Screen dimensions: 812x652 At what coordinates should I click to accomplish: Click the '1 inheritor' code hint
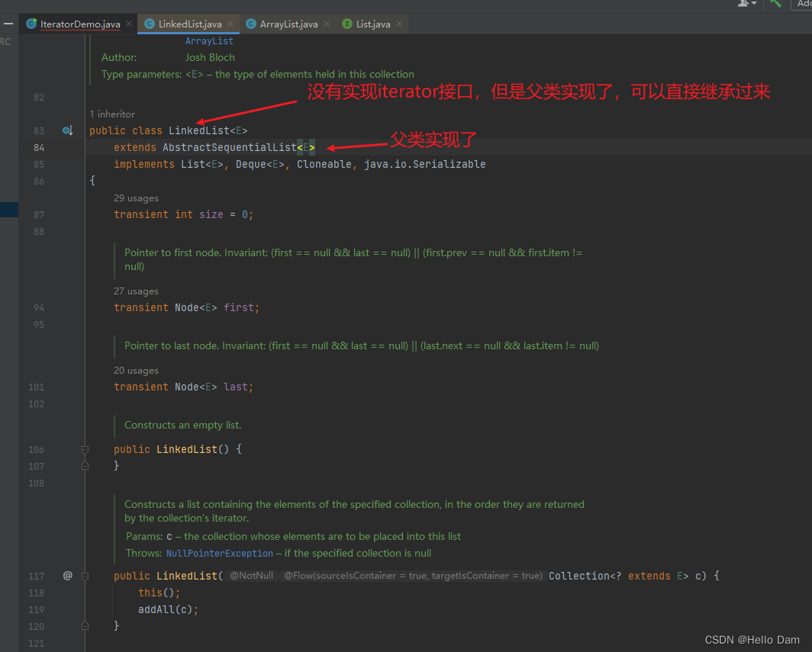tap(112, 114)
